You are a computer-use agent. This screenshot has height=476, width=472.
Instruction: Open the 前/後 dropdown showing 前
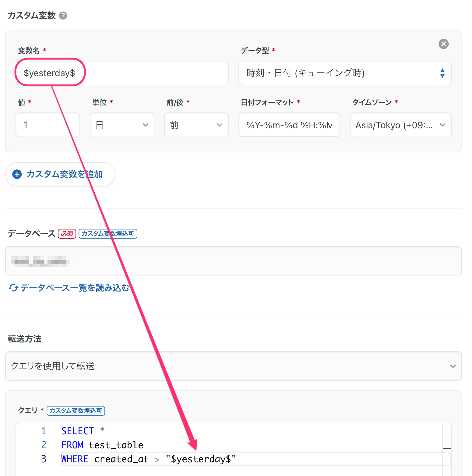click(196, 125)
